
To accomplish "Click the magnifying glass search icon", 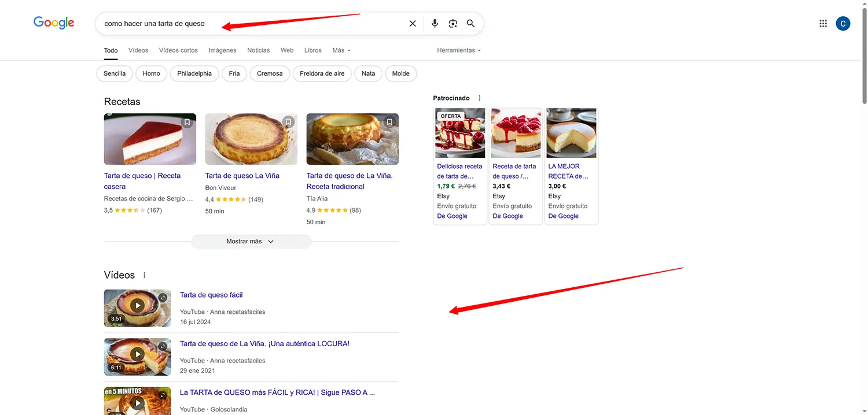I will (470, 24).
